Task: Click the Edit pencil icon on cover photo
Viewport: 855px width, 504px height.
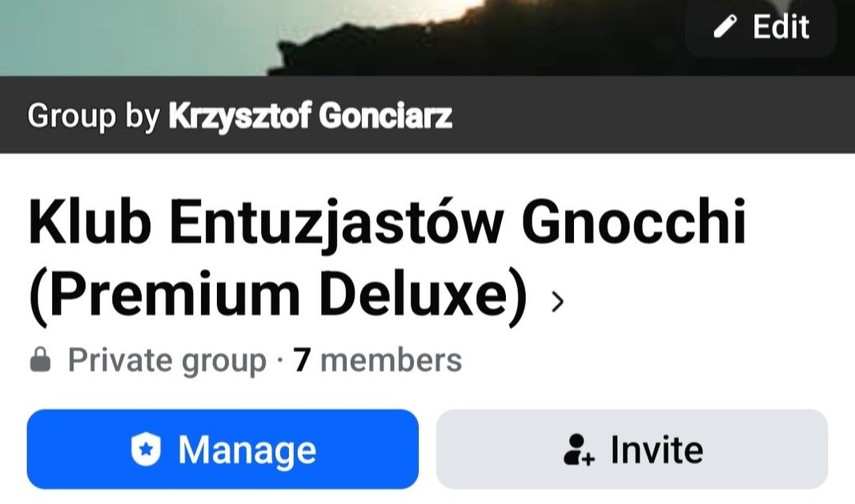Action: pyautogui.click(x=725, y=26)
